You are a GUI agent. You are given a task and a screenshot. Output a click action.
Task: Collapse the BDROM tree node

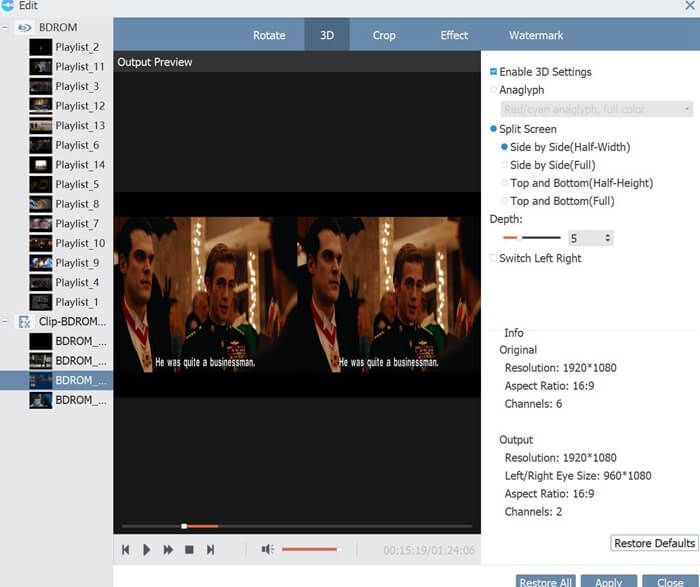[x=4, y=28]
